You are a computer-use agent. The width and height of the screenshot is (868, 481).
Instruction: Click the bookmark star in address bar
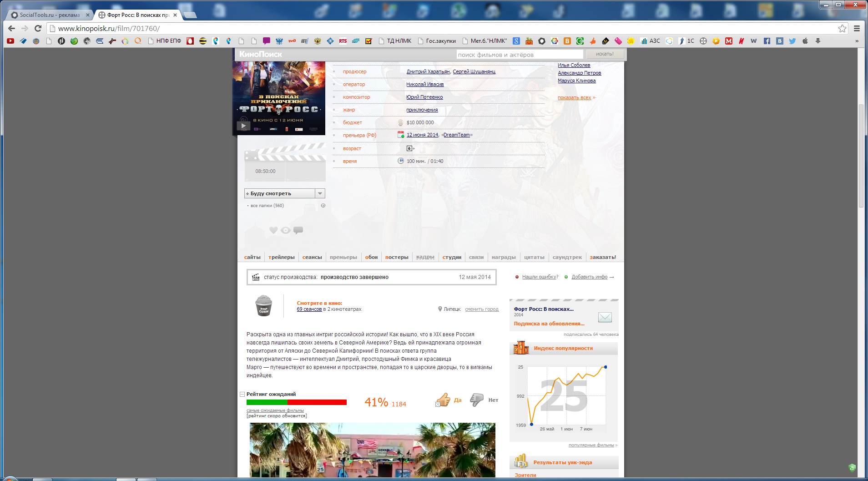pos(843,28)
